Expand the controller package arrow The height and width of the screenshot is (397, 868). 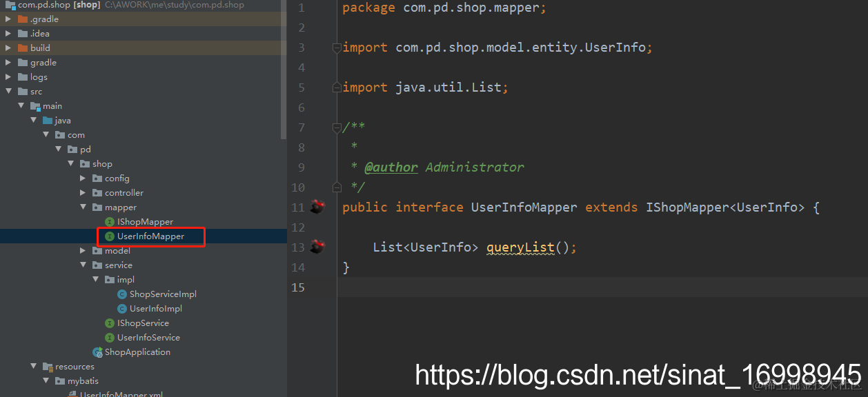click(x=83, y=193)
